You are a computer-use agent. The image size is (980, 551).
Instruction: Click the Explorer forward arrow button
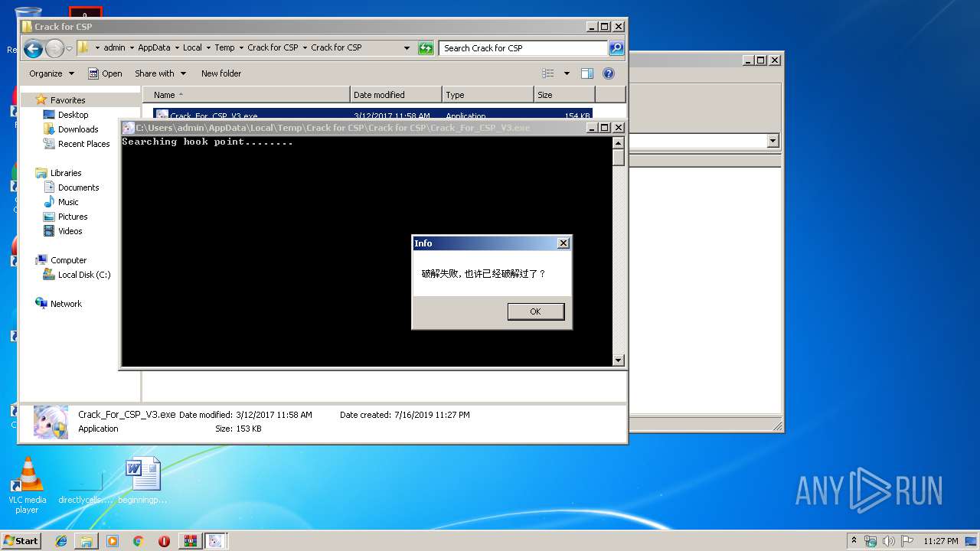54,49
